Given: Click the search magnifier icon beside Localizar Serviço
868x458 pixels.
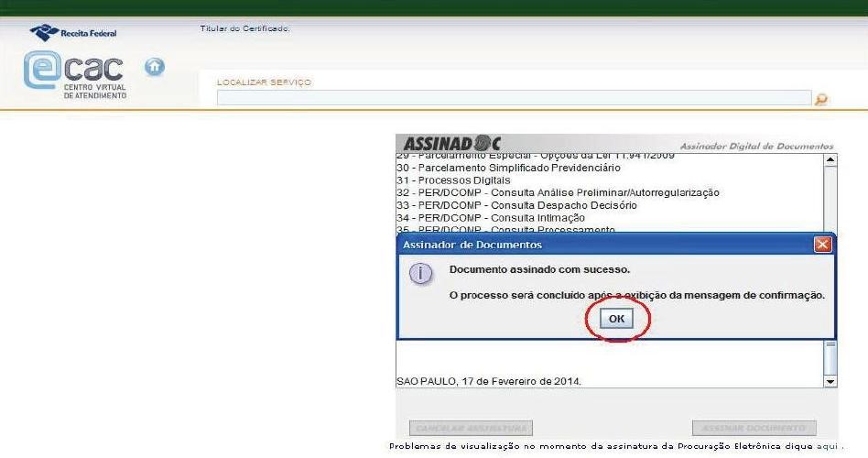Looking at the screenshot, I should click(821, 99).
